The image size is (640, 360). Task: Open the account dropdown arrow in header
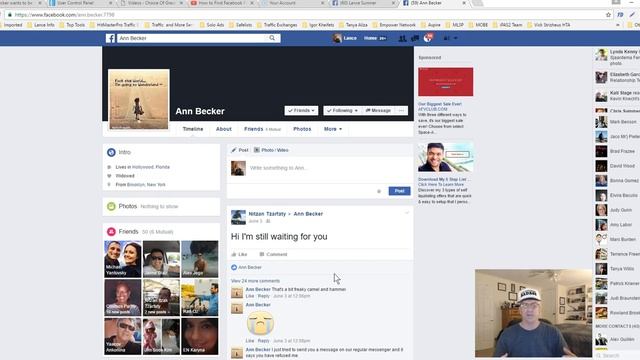456,38
